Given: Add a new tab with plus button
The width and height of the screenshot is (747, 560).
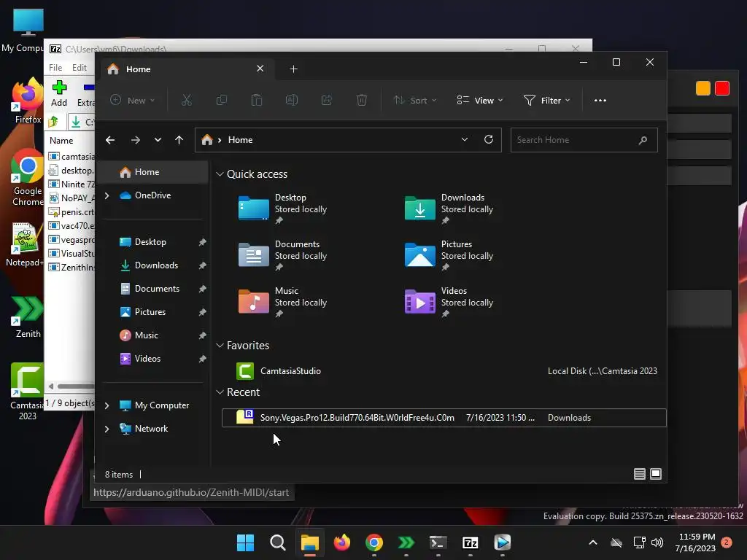Looking at the screenshot, I should [x=293, y=69].
